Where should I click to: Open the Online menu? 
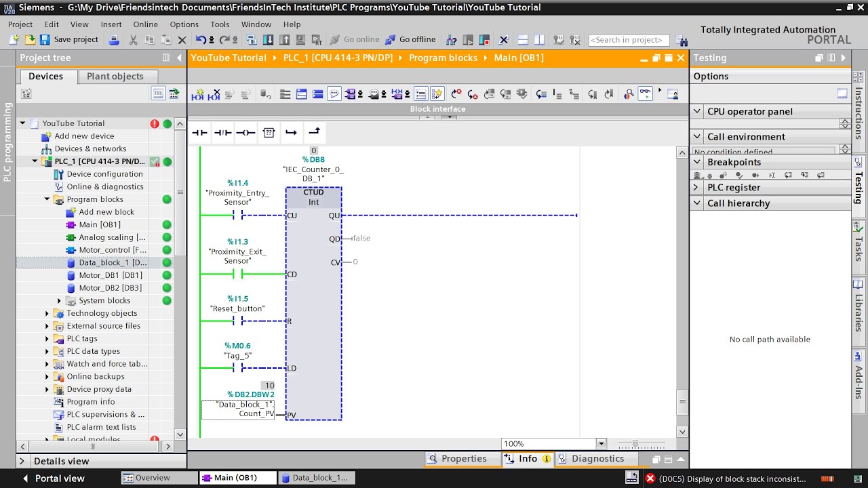145,24
